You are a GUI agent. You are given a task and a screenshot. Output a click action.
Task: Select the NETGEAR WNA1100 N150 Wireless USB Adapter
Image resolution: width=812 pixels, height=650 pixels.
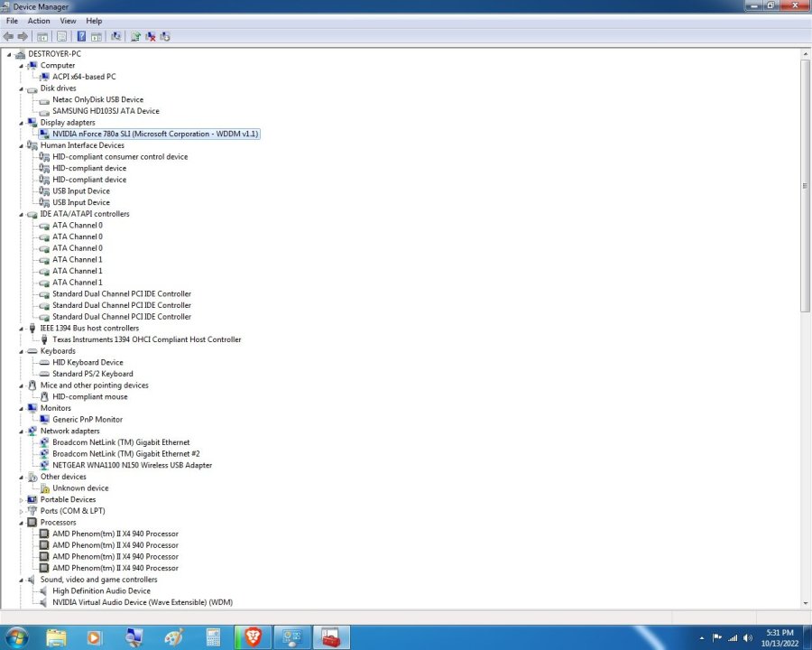pyautogui.click(x=131, y=465)
